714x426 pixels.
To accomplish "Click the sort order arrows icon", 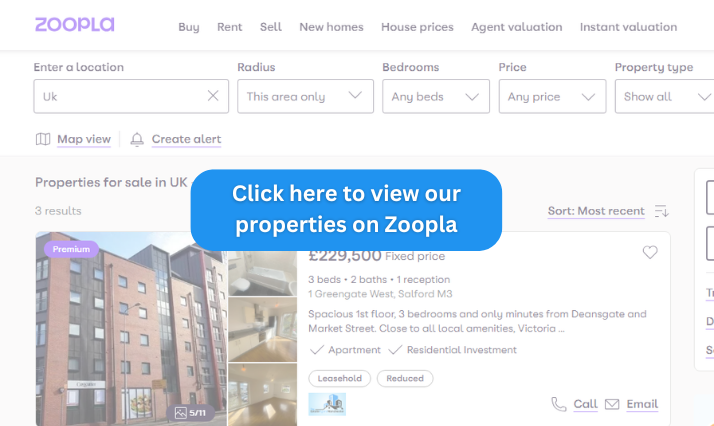I will pos(662,211).
